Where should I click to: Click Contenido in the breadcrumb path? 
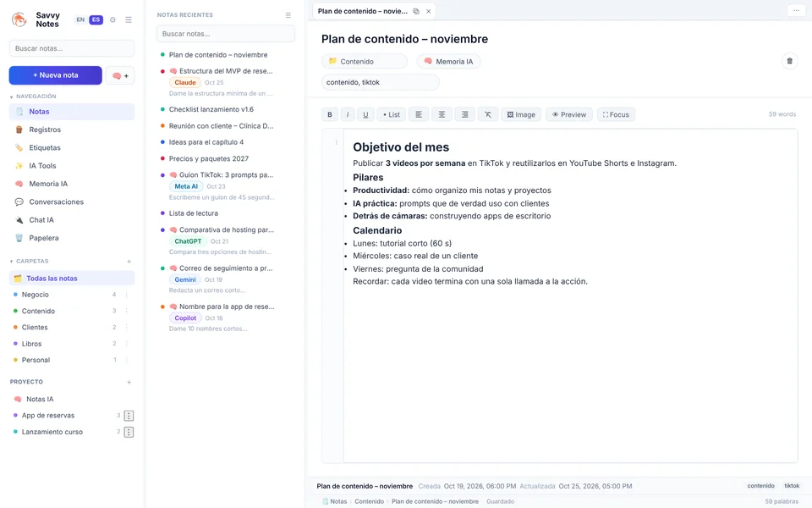[x=370, y=502]
